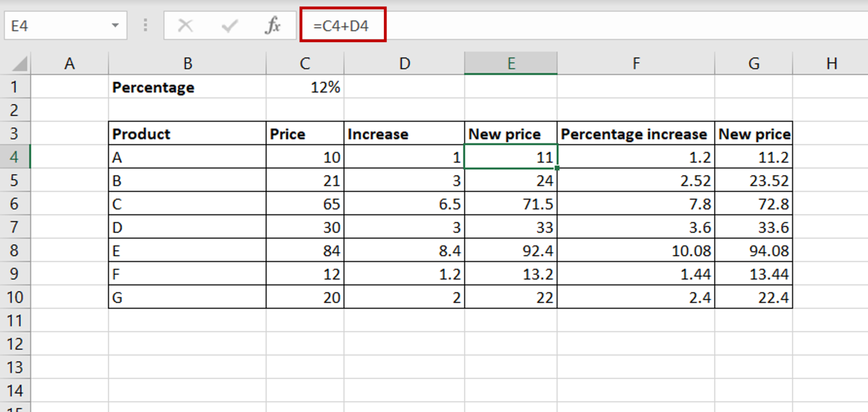Viewport: 868px width, 412px height.
Task: Click the Insert Function fx icon
Action: click(x=273, y=25)
